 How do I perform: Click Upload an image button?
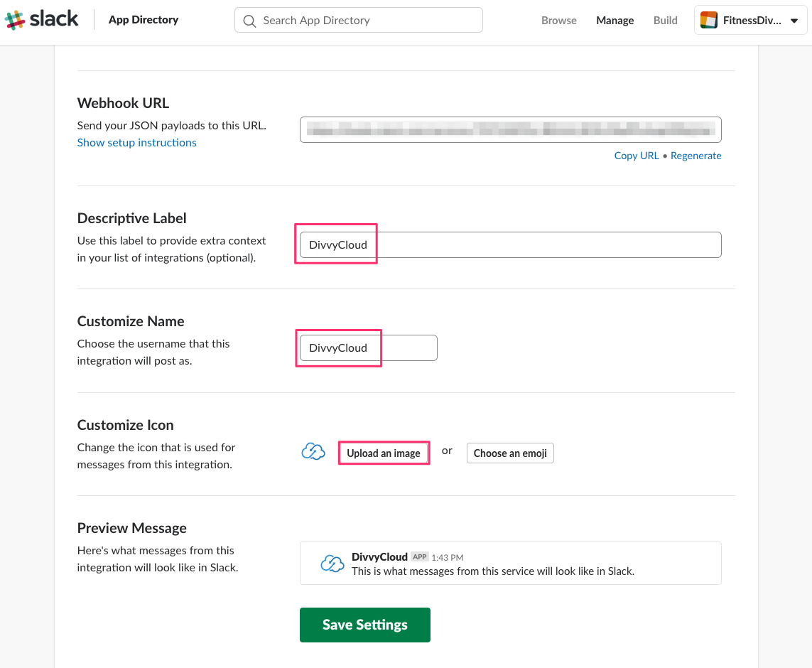click(x=383, y=453)
